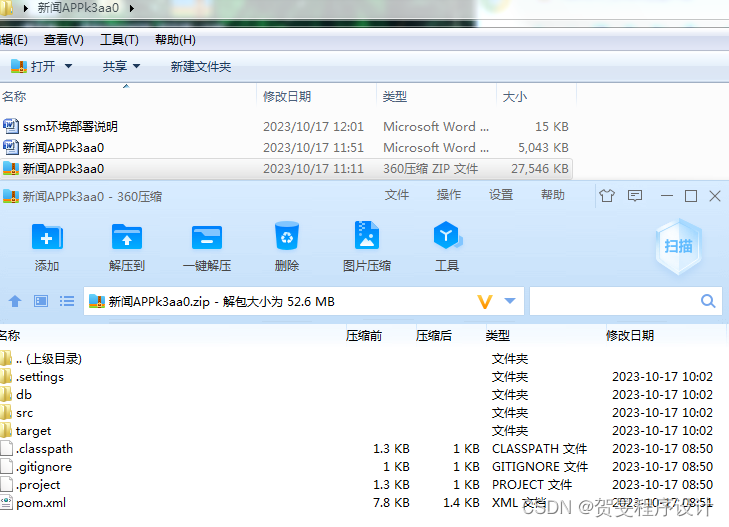
Task: Select the .project file in the archive
Action: click(x=38, y=485)
